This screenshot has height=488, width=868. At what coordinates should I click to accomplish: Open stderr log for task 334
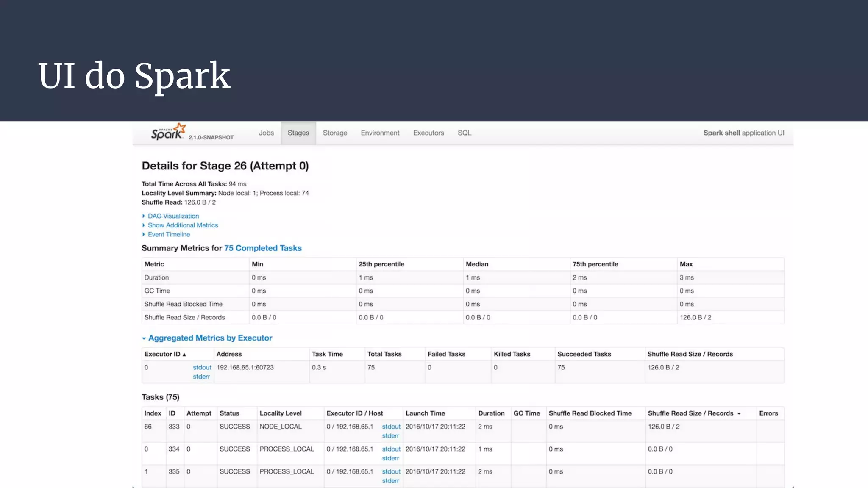click(390, 458)
